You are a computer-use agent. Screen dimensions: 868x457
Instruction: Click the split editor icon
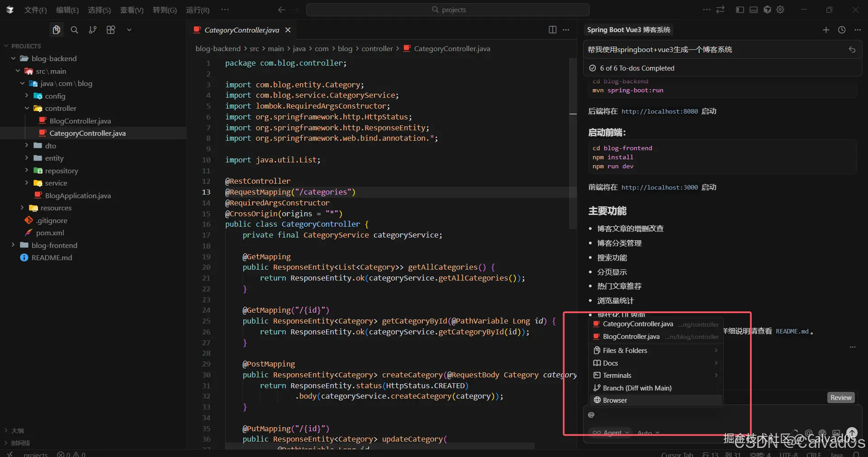552,30
